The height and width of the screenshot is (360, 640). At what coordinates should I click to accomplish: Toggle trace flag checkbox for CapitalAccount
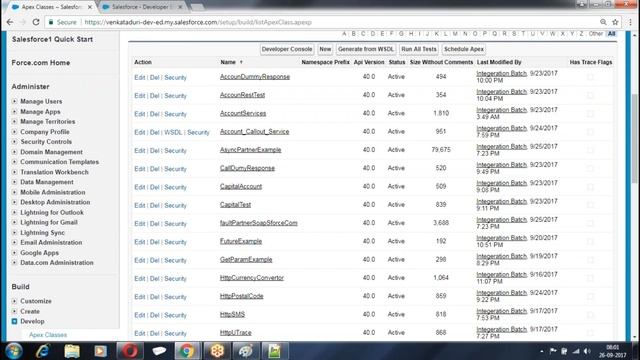[x=590, y=187]
